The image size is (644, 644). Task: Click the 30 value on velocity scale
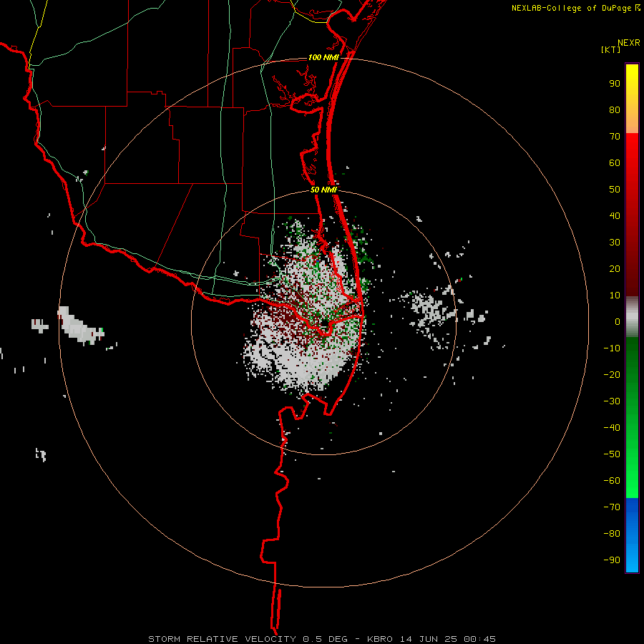click(x=615, y=243)
